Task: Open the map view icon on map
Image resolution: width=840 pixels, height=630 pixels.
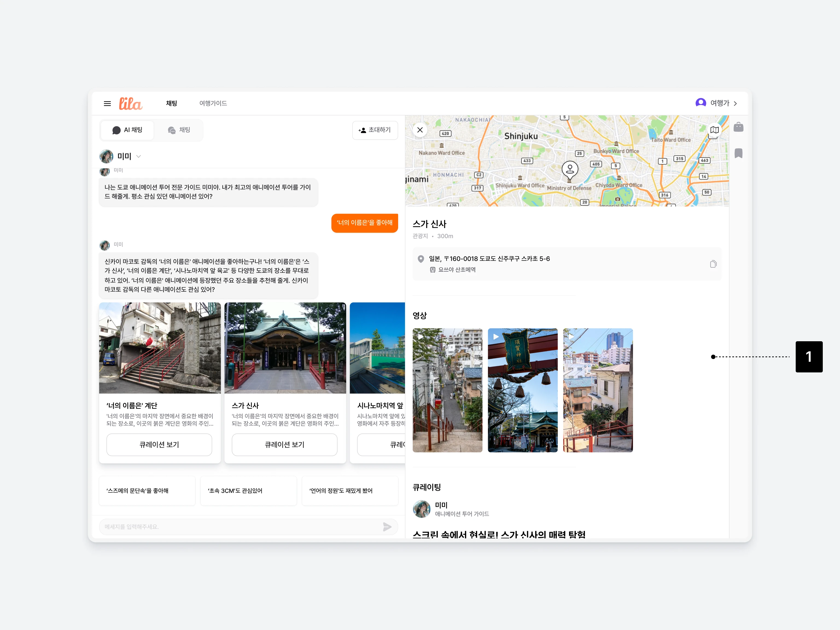Action: click(x=714, y=130)
